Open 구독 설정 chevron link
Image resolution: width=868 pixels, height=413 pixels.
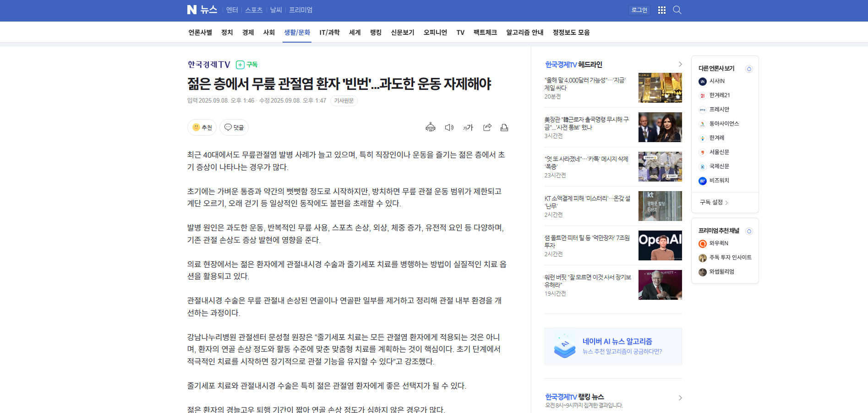pyautogui.click(x=714, y=202)
